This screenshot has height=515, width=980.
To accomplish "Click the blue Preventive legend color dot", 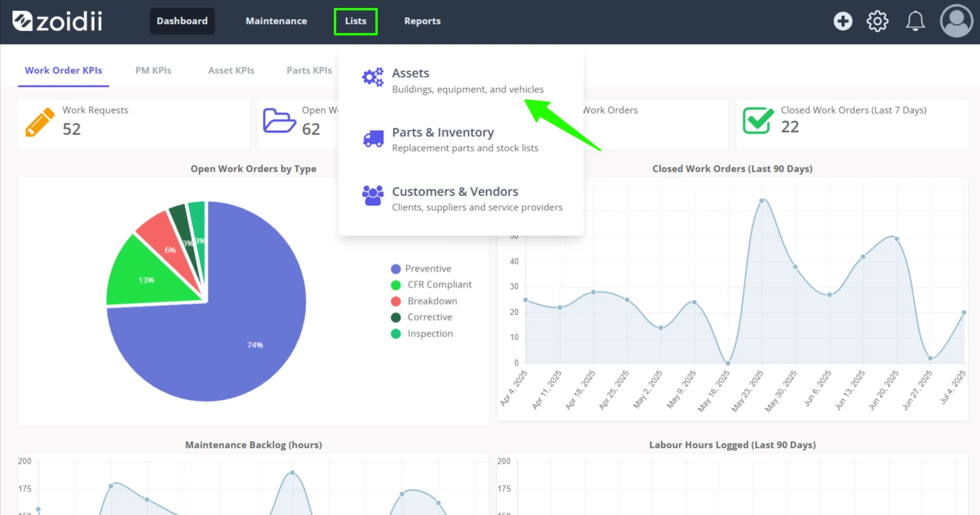I will tap(396, 269).
